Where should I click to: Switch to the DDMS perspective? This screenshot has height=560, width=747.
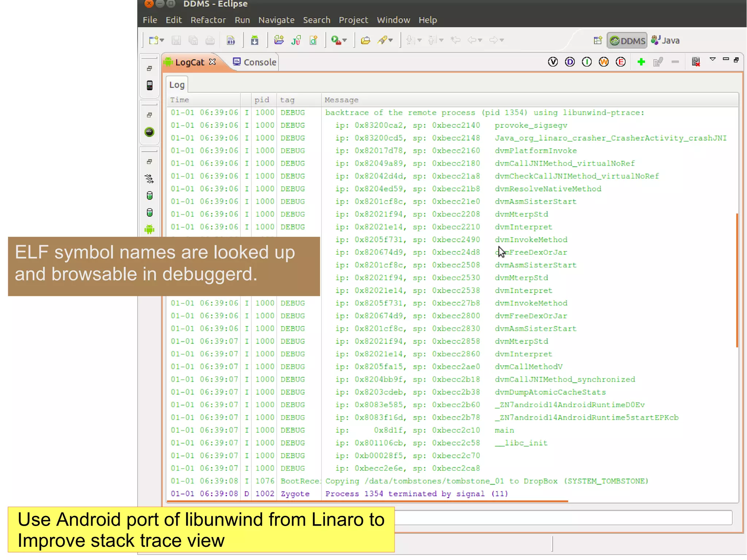(x=627, y=40)
